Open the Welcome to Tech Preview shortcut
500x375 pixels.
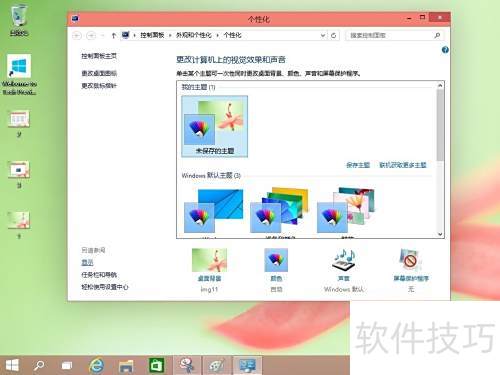pyautogui.click(x=19, y=75)
